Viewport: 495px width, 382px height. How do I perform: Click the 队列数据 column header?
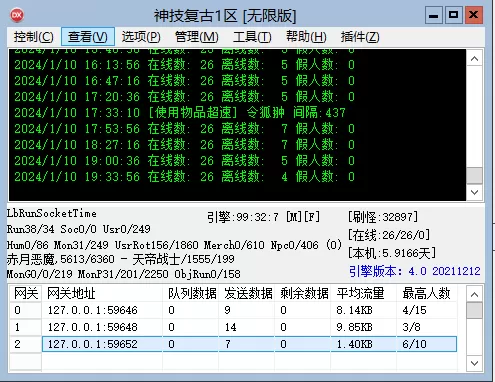[191, 294]
